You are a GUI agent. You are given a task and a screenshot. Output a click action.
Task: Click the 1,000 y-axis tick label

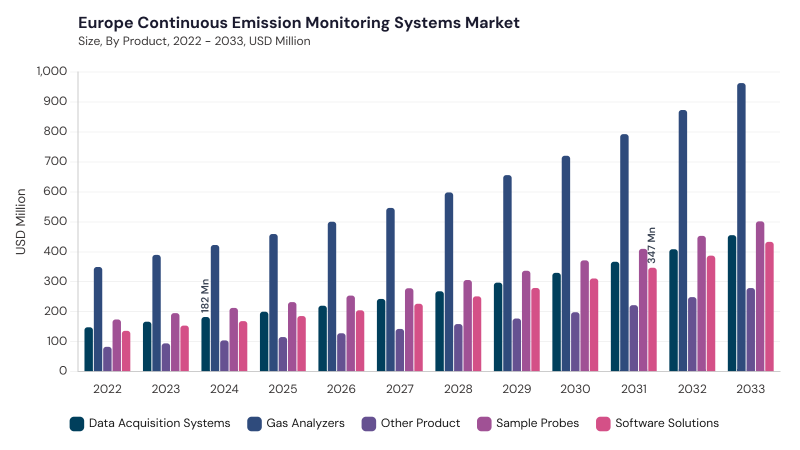pyautogui.click(x=52, y=71)
